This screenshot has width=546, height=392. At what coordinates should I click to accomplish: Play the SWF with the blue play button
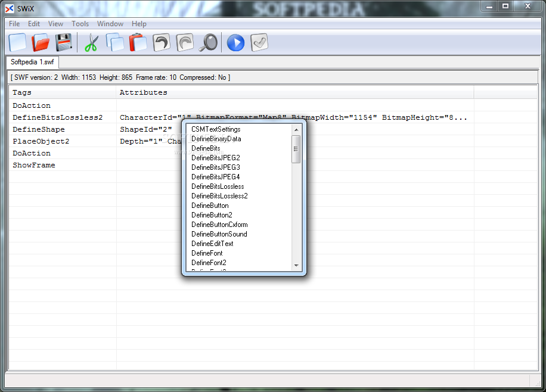235,43
